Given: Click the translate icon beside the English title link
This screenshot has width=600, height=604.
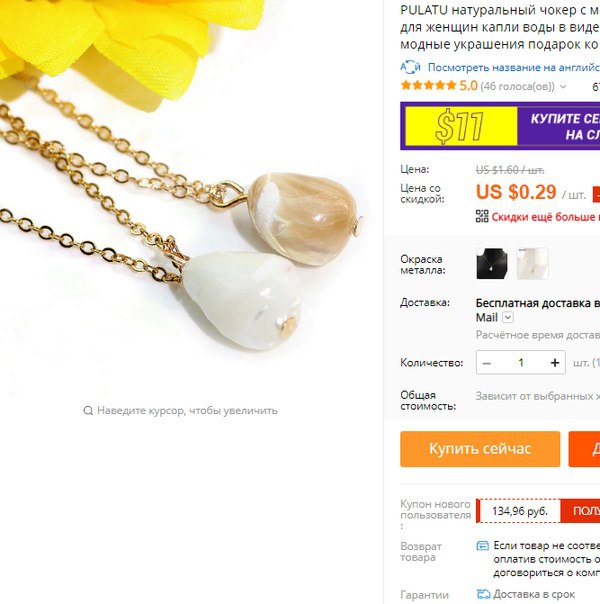Looking at the screenshot, I should 411,67.
